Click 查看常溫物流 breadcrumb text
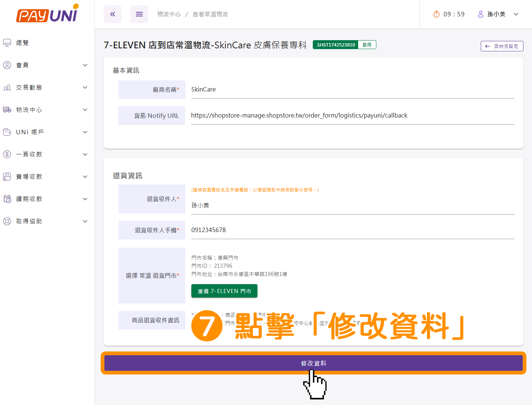Screen dimensions: 532x405 pyautogui.click(x=210, y=14)
